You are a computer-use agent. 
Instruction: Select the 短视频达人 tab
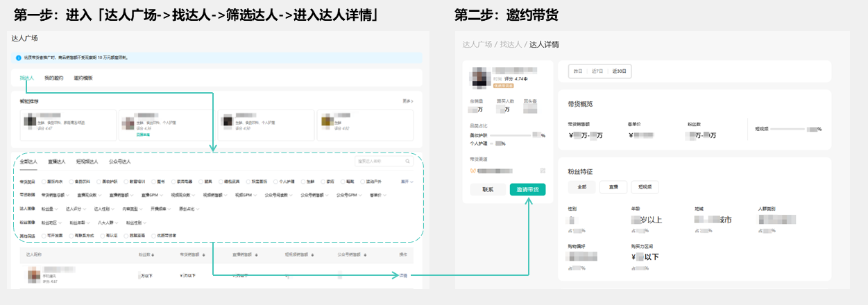[x=87, y=162]
